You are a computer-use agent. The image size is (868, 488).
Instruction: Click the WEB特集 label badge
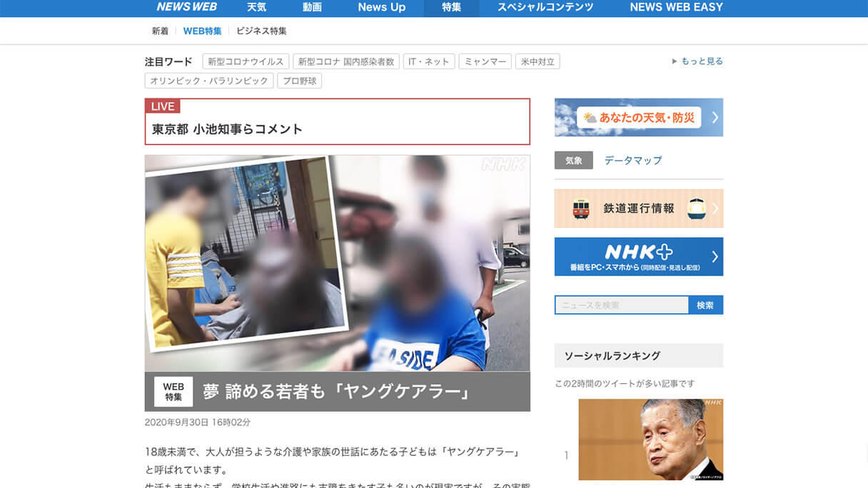(173, 392)
